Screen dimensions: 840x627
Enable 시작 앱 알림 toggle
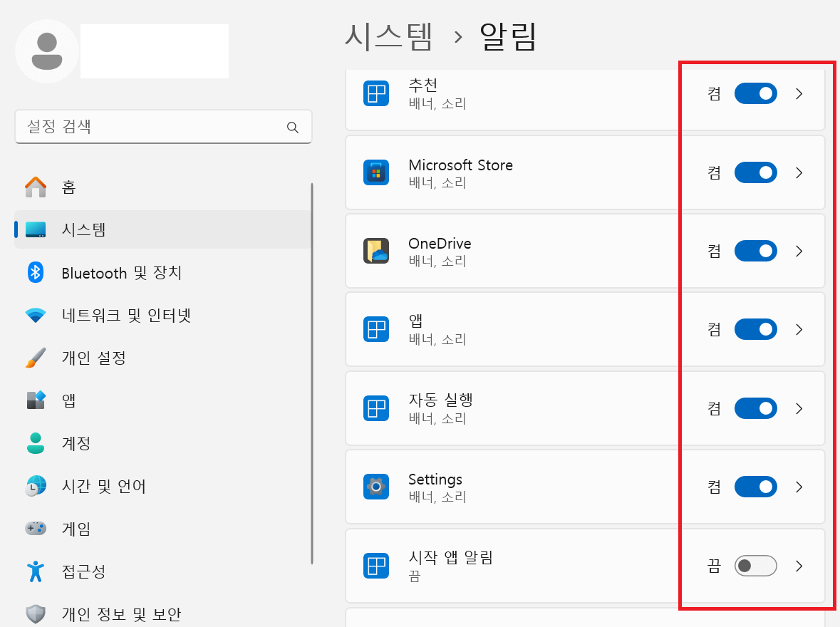[755, 566]
